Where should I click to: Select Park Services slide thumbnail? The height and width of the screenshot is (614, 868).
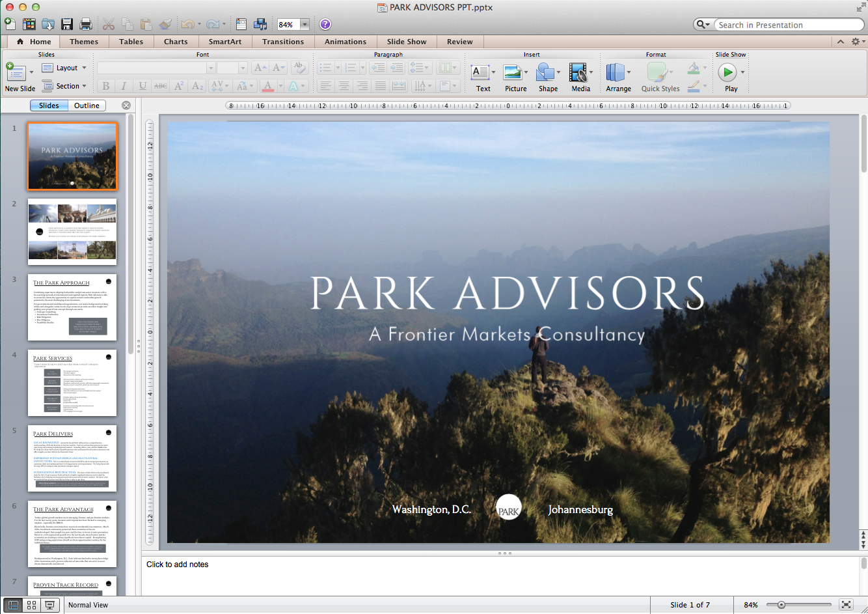[72, 383]
